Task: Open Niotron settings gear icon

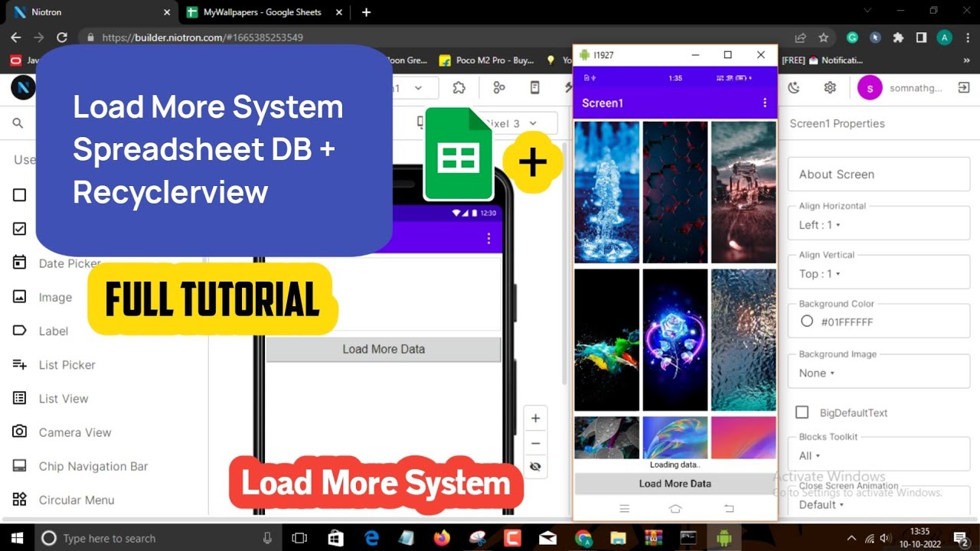Action: tap(830, 88)
